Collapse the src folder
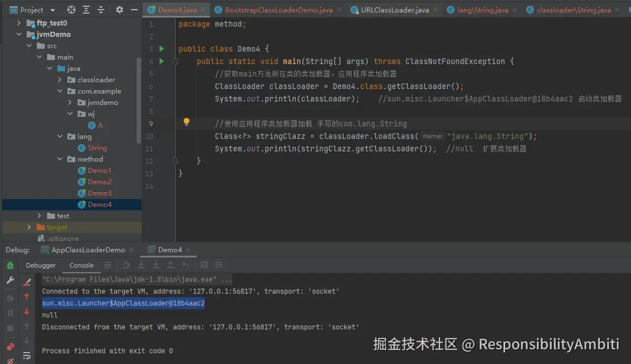This screenshot has height=364, width=631. coord(29,45)
